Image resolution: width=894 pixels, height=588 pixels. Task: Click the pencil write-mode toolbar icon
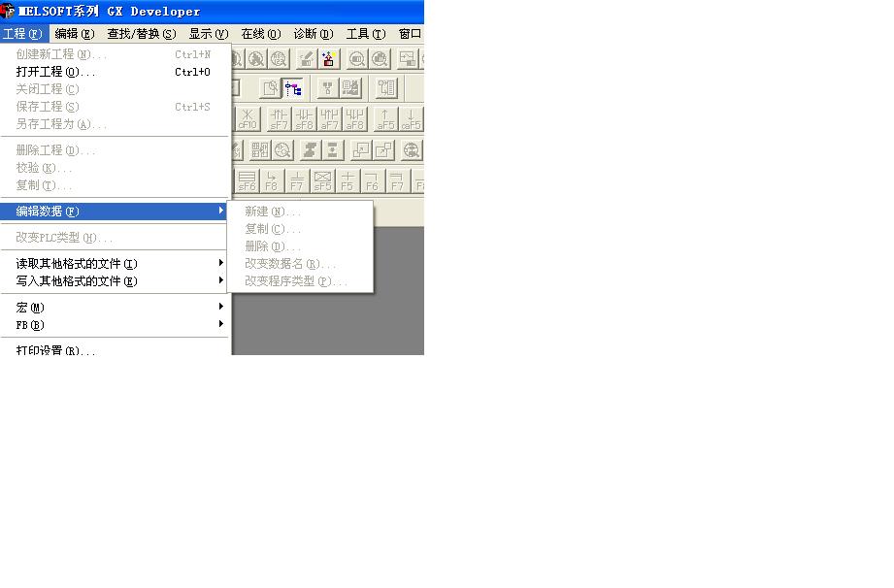[x=306, y=58]
